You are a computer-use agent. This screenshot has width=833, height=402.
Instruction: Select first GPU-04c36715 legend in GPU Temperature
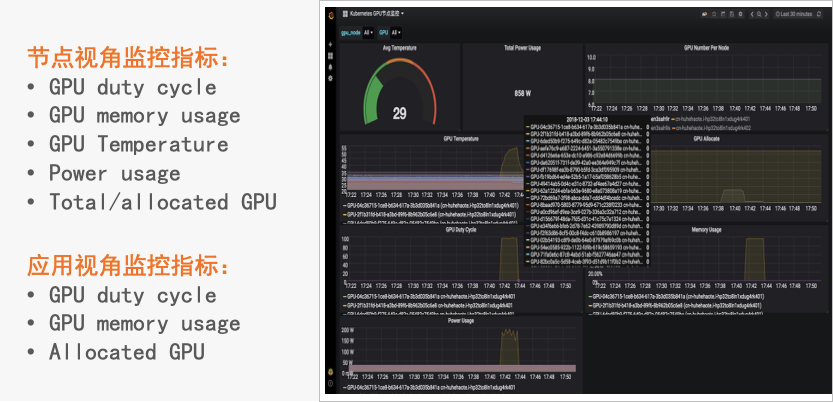431,204
